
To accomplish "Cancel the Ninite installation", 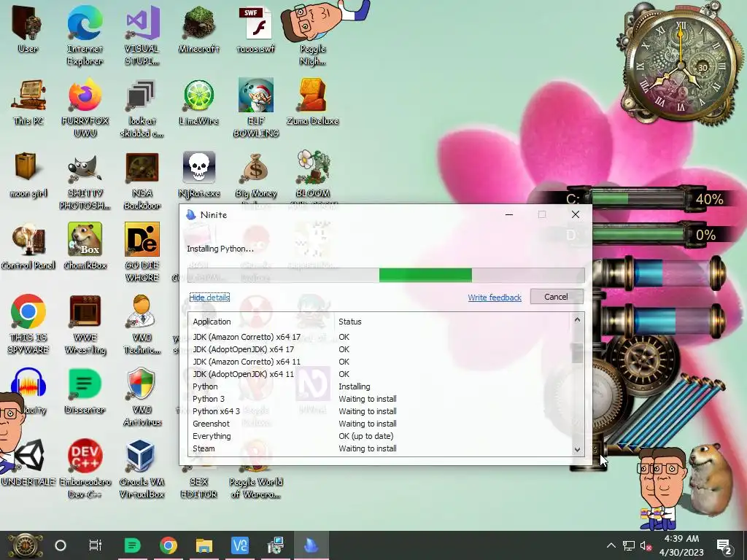I will pyautogui.click(x=556, y=297).
